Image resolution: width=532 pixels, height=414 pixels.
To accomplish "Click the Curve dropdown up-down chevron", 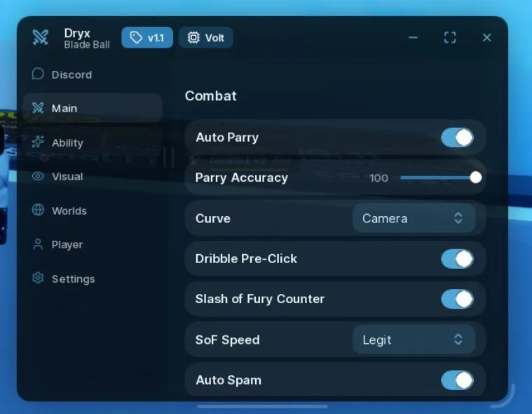I will 458,218.
